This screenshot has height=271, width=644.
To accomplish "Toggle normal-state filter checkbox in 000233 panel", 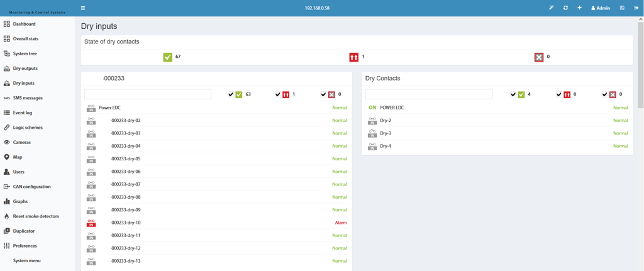I will 231,94.
